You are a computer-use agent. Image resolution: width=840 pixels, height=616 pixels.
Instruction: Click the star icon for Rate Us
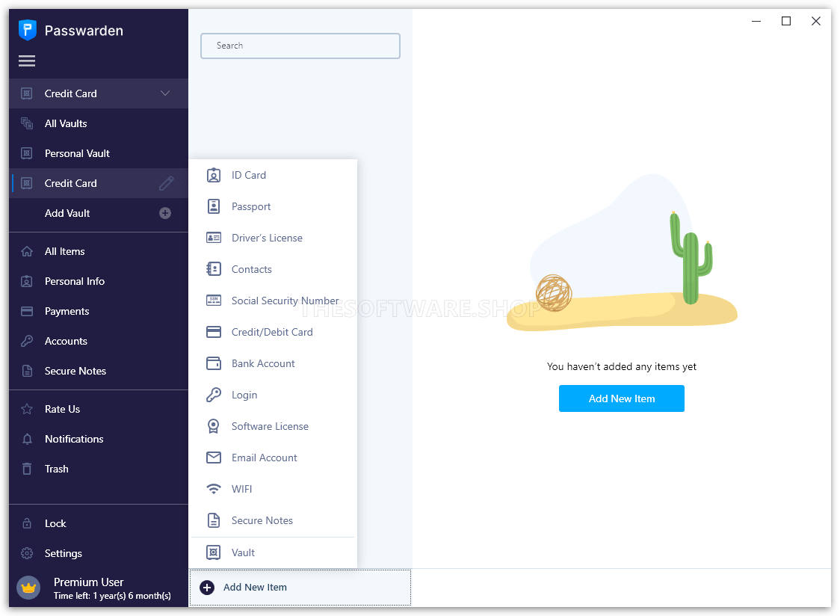(27, 409)
